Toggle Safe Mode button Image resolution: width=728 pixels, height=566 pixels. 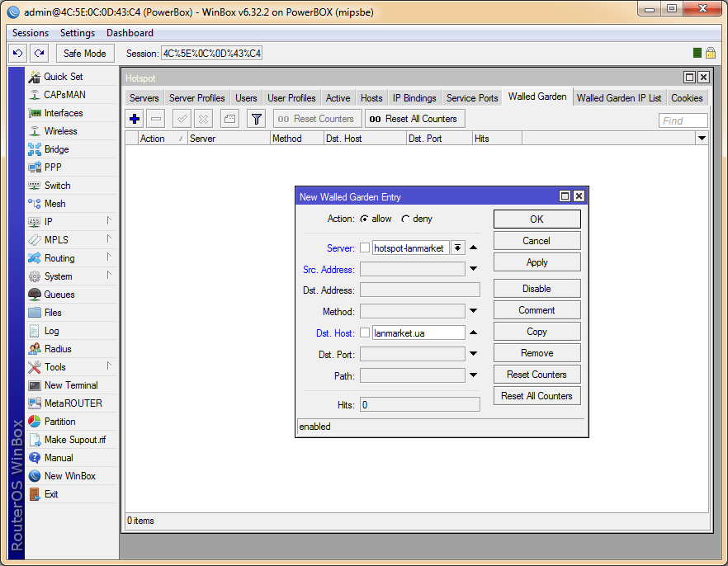84,53
